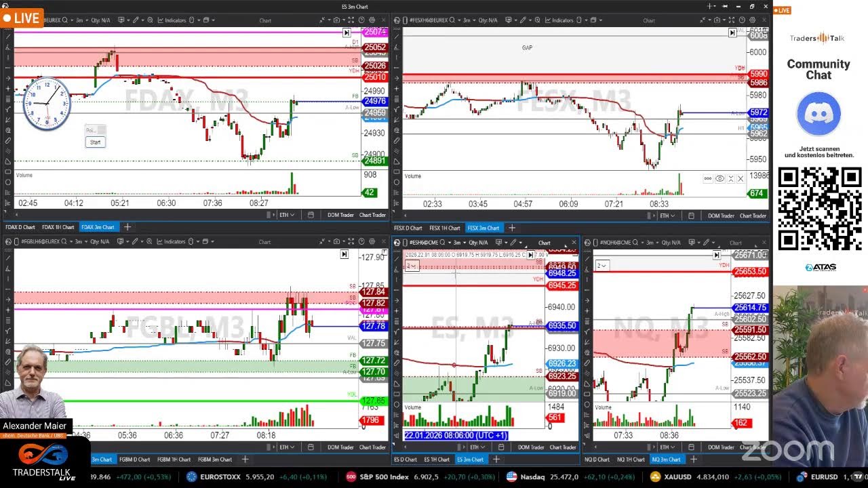
Task: Click scroll-to-last-bar icon in FESX chart
Action: pos(732,33)
